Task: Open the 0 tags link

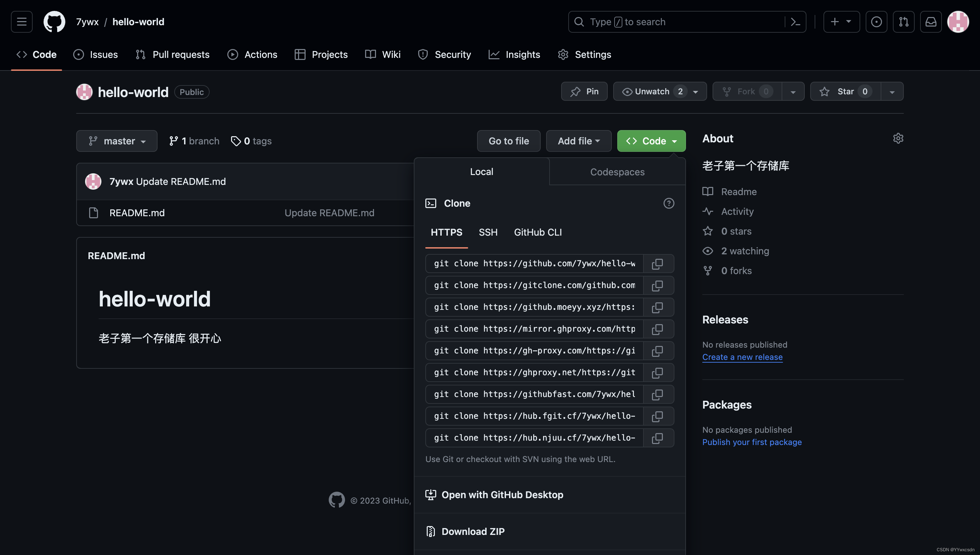Action: tap(251, 141)
